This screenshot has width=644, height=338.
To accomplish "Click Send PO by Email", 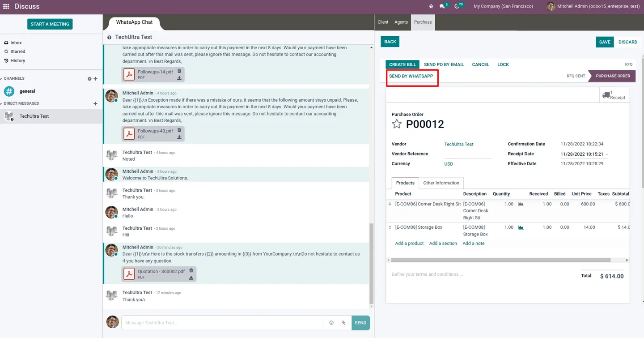I will click(x=444, y=64).
